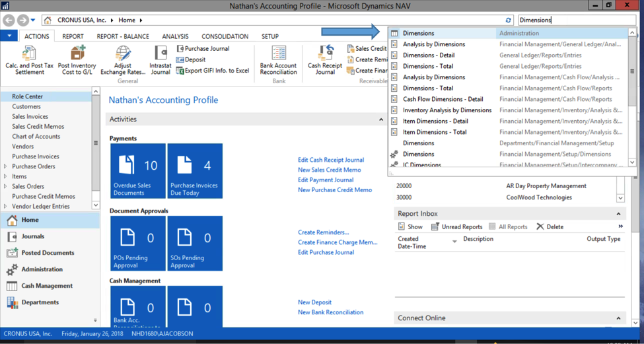
Task: Click New Purchase Credit Memo link
Action: click(x=335, y=189)
